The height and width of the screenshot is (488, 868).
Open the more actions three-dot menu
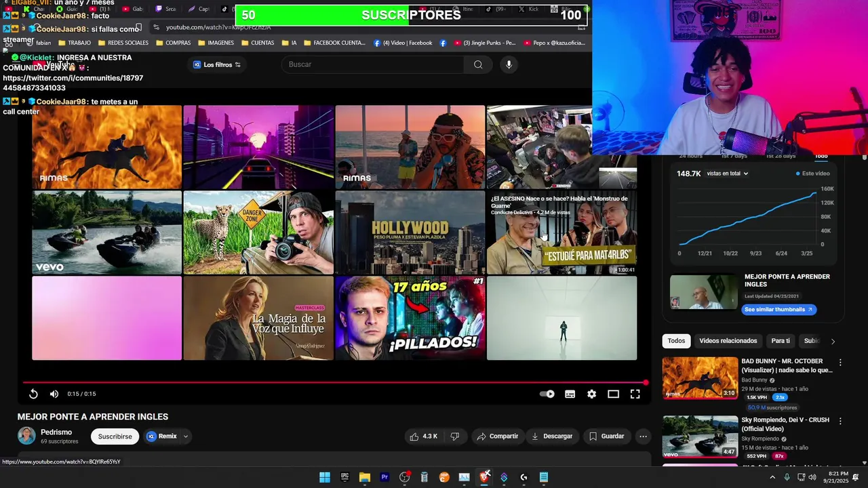coord(643,436)
